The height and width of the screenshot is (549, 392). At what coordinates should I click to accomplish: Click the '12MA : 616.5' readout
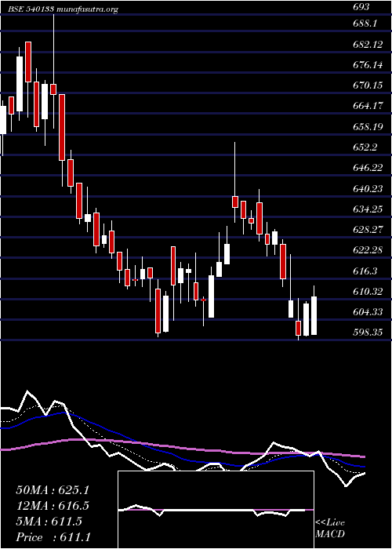(x=53, y=506)
